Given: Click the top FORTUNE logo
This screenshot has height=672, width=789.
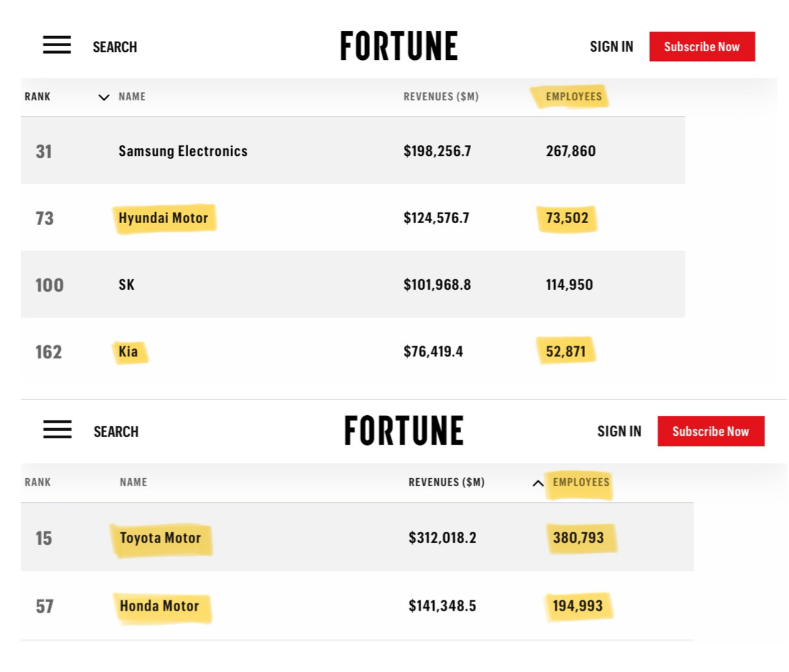Looking at the screenshot, I should click(x=399, y=46).
